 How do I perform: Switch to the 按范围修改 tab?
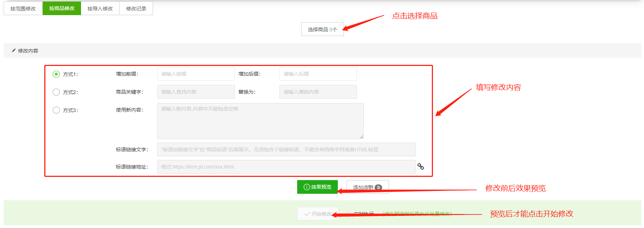(23, 9)
